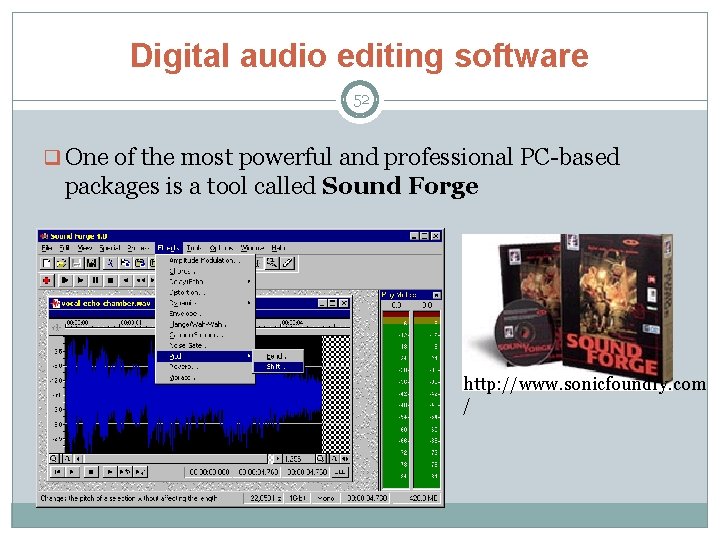The height and width of the screenshot is (540, 720).
Task: Click Play as Sample mode in the wav playbar
Action: point(140,472)
